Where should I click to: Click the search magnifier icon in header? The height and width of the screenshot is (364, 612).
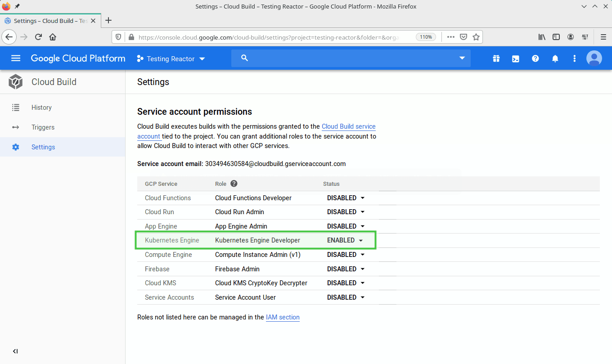pos(244,58)
